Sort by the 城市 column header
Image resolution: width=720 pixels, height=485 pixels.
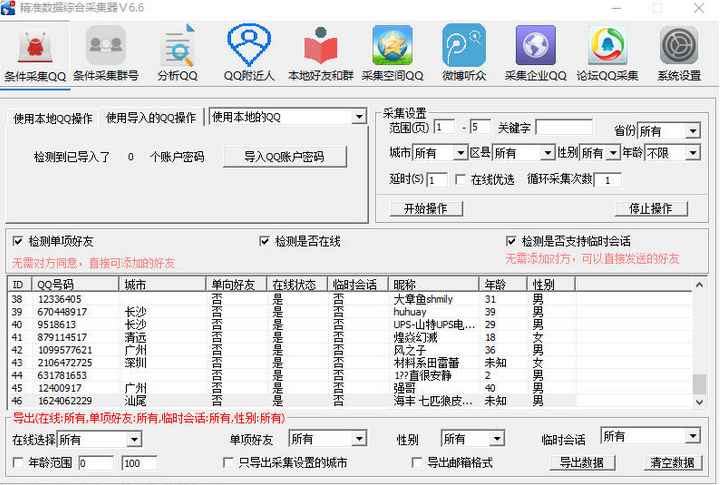point(163,285)
